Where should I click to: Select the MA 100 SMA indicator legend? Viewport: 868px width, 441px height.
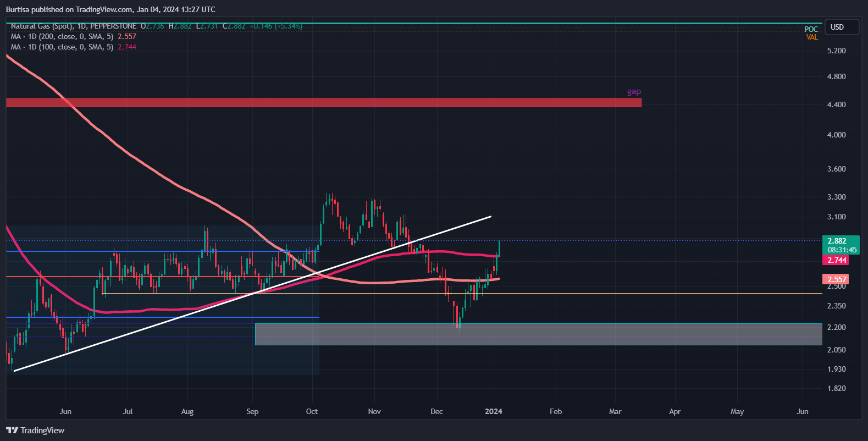74,47
